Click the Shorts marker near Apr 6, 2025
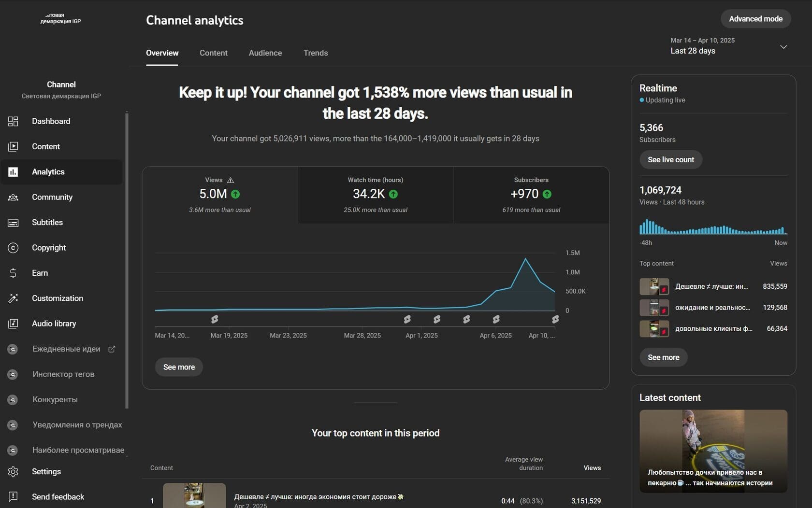The width and height of the screenshot is (812, 508). coord(496,319)
